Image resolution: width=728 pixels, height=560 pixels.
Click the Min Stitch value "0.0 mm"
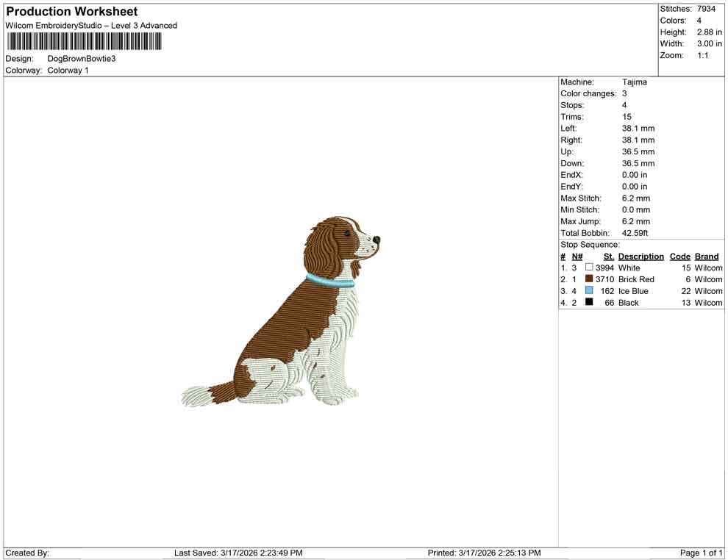[x=636, y=209]
